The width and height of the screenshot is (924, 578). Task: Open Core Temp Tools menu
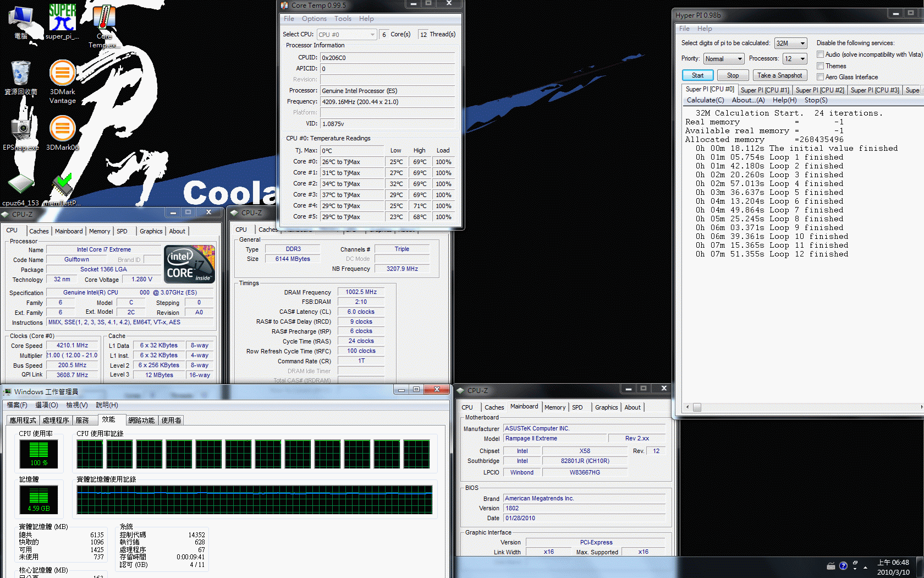(x=343, y=18)
